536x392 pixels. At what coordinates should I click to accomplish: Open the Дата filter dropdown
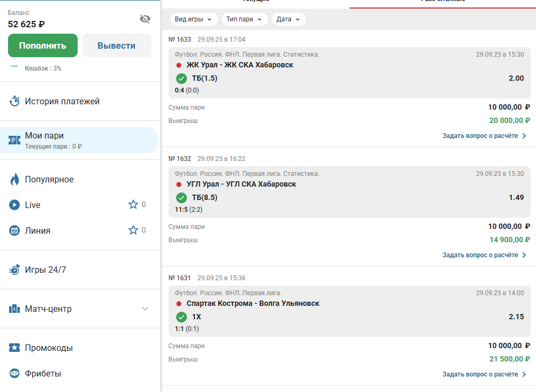pos(289,19)
